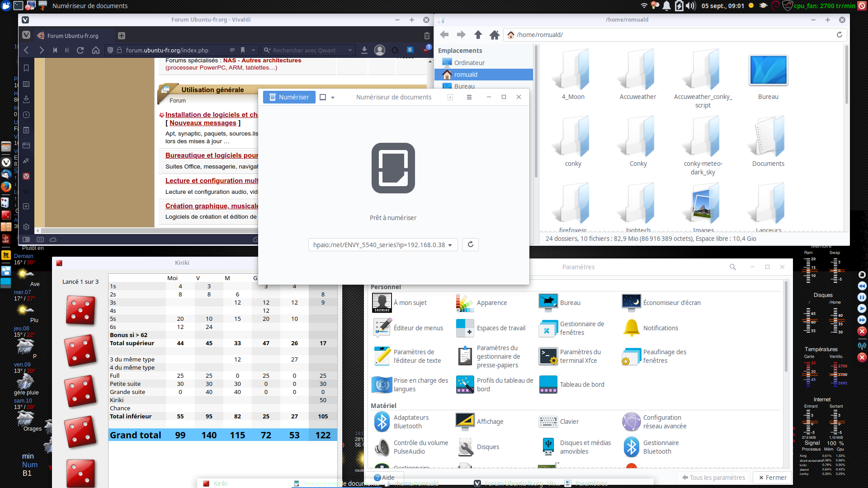Expand the Qwant search engine dropdown
This screenshot has width=868, height=488.
(x=350, y=50)
